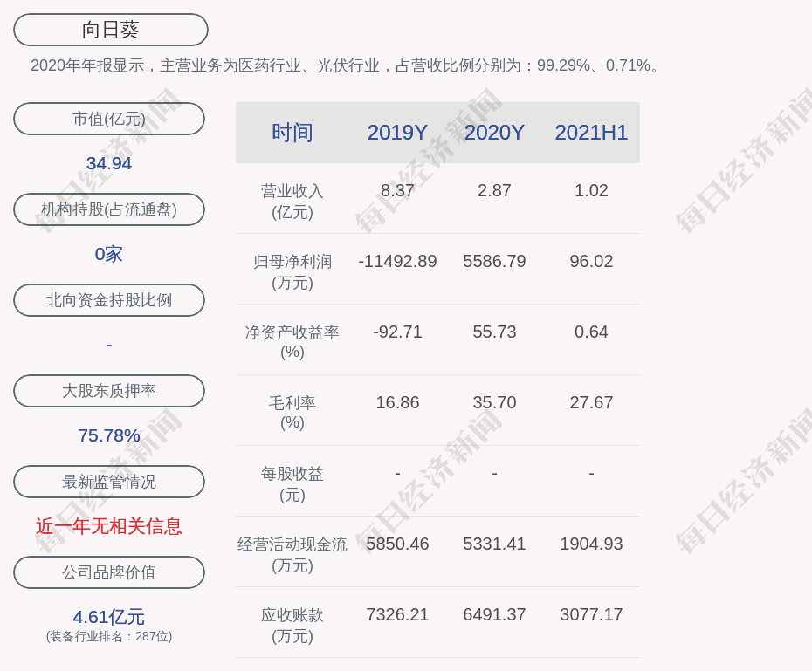Click ROE value 55.73
Viewport: 812px width, 671px height.
494,332
